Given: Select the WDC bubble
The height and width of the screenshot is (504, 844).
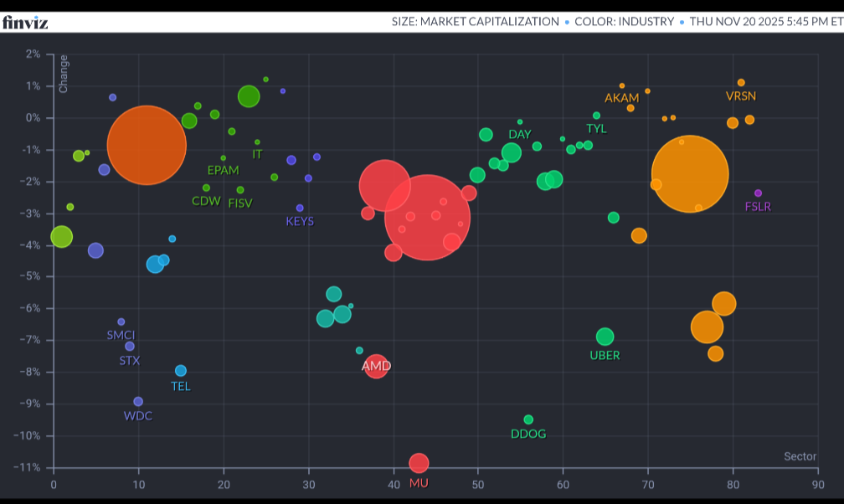Looking at the screenshot, I should point(138,402).
